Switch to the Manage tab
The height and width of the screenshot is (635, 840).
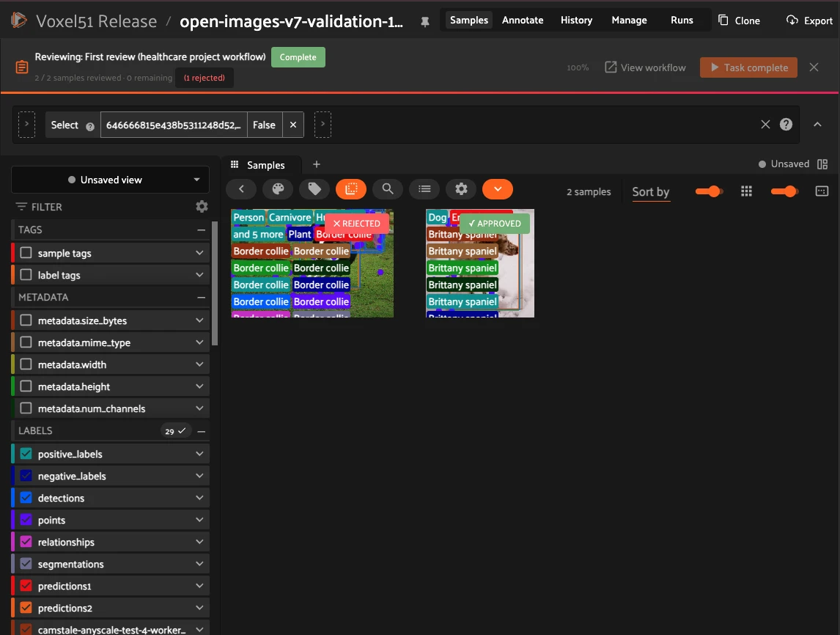629,21
